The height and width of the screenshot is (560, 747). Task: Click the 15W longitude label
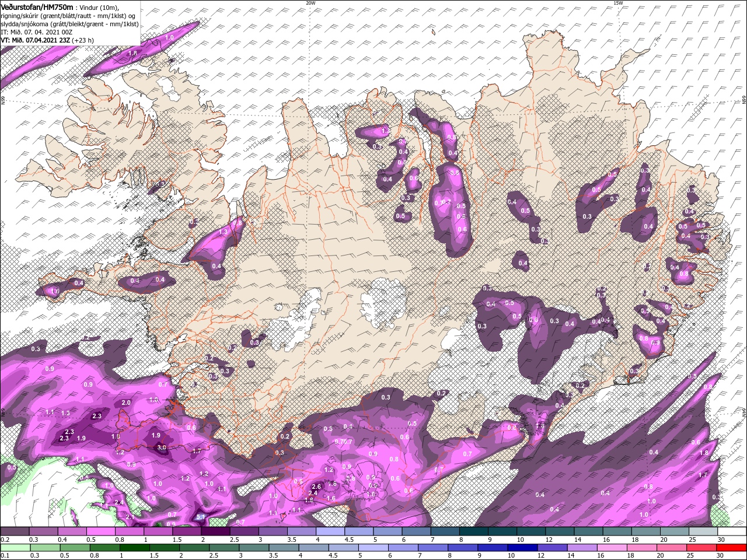[x=618, y=3]
